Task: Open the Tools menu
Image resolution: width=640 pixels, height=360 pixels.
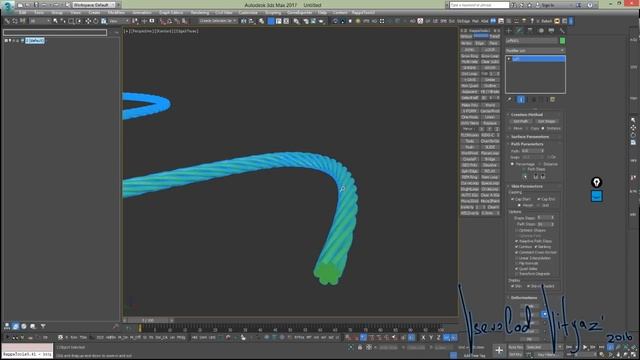Action: [x=39, y=13]
